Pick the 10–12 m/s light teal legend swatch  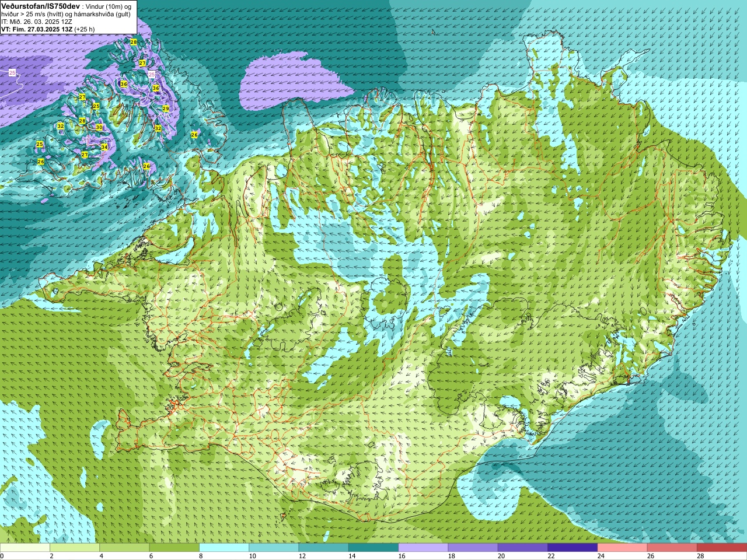(x=274, y=548)
